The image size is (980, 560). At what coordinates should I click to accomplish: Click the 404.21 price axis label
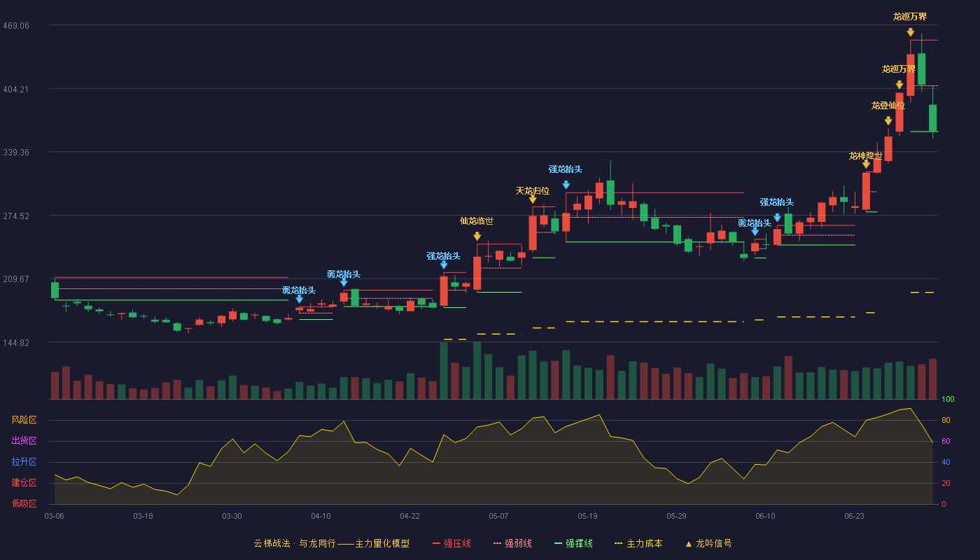pos(16,90)
